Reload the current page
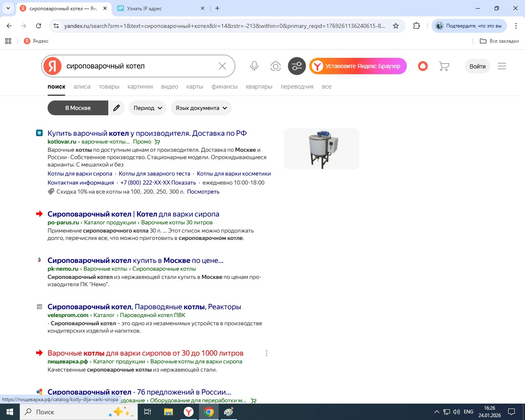525x420 pixels. 39,26
